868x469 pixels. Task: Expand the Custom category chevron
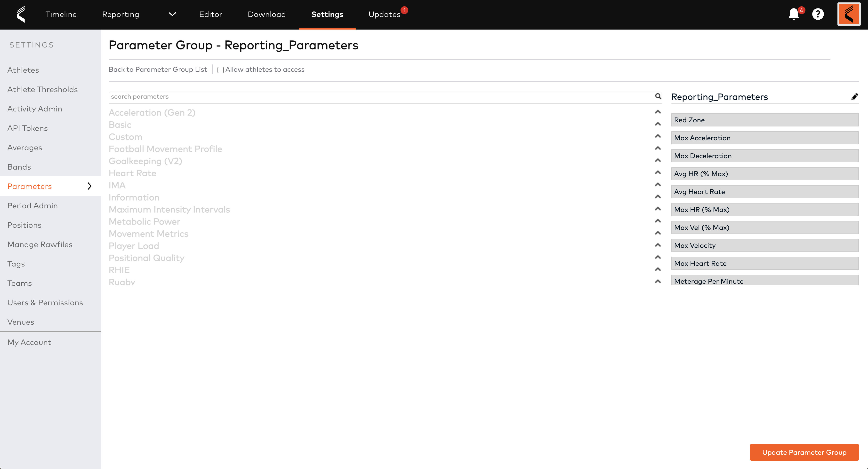[658, 136]
